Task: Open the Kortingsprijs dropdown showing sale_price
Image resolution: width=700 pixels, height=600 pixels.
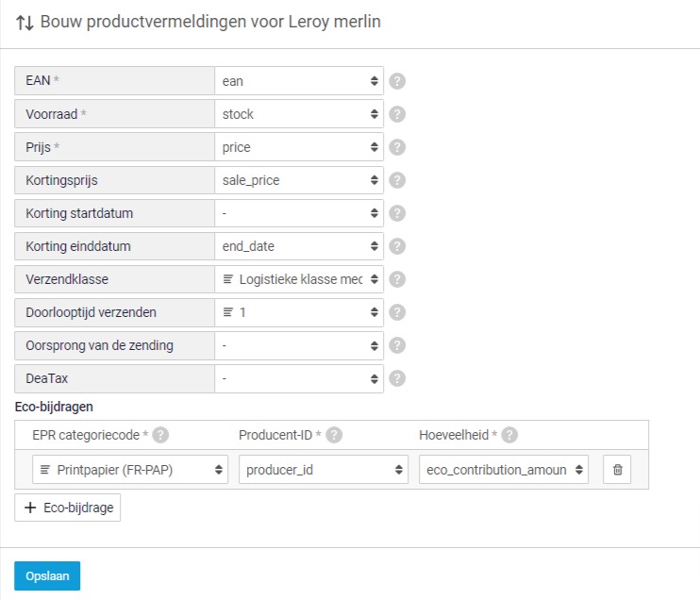Action: coord(299,180)
